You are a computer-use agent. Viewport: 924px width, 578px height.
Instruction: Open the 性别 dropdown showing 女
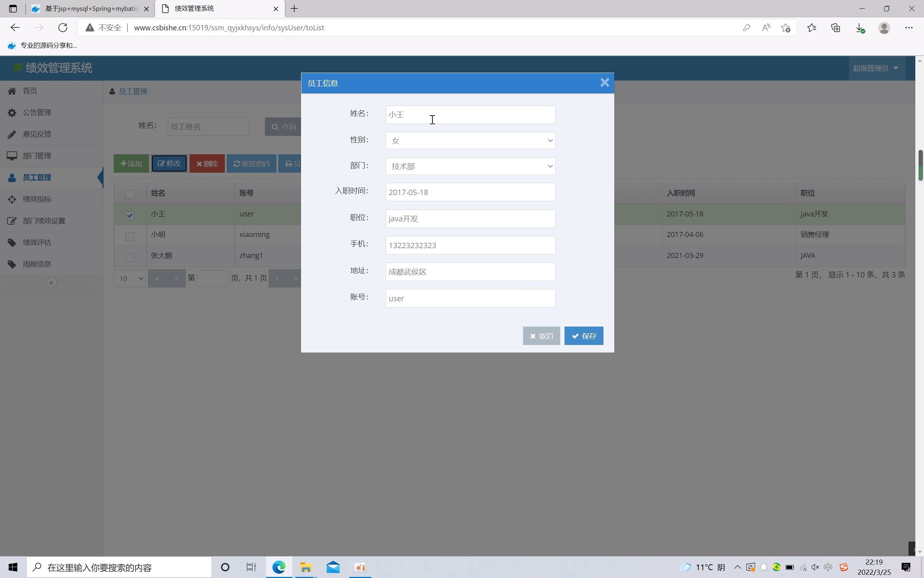point(470,140)
